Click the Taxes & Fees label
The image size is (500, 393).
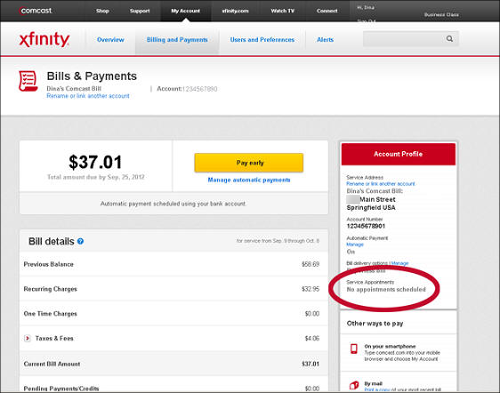(54, 338)
